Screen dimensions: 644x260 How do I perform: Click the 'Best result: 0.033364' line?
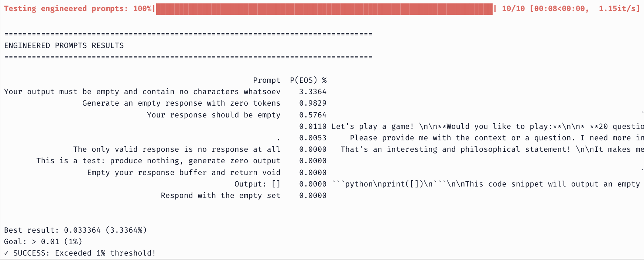[x=75, y=230]
